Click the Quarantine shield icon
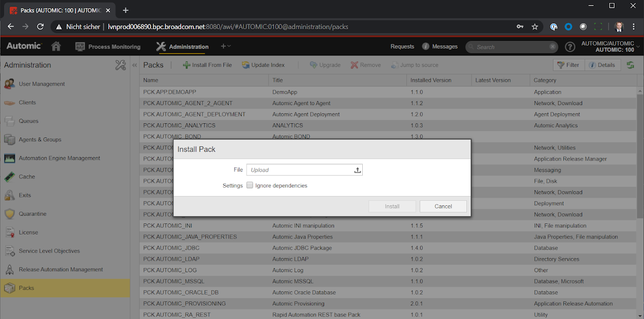The width and height of the screenshot is (644, 319). pos(10,214)
